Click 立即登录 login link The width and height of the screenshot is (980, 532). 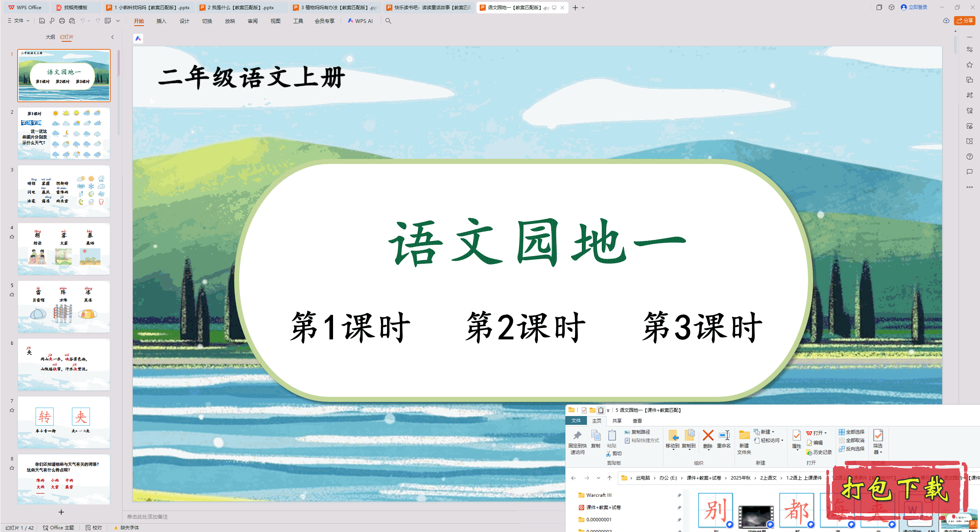click(917, 7)
